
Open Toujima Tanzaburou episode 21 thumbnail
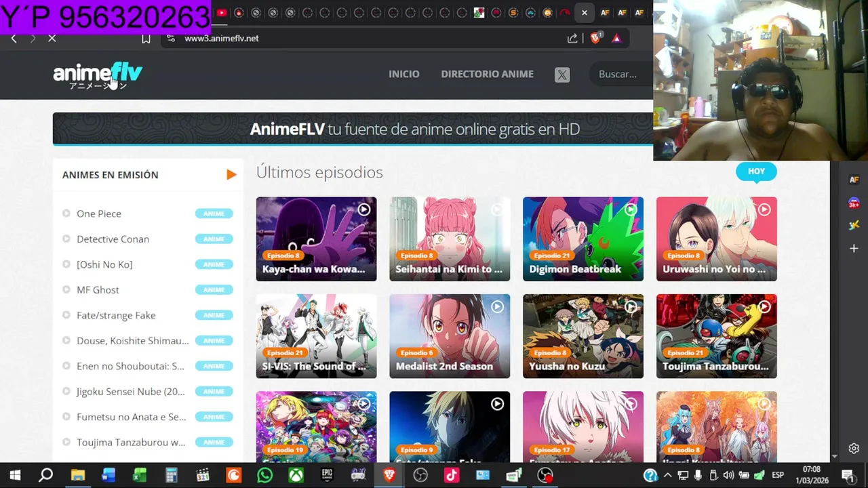[x=717, y=336]
